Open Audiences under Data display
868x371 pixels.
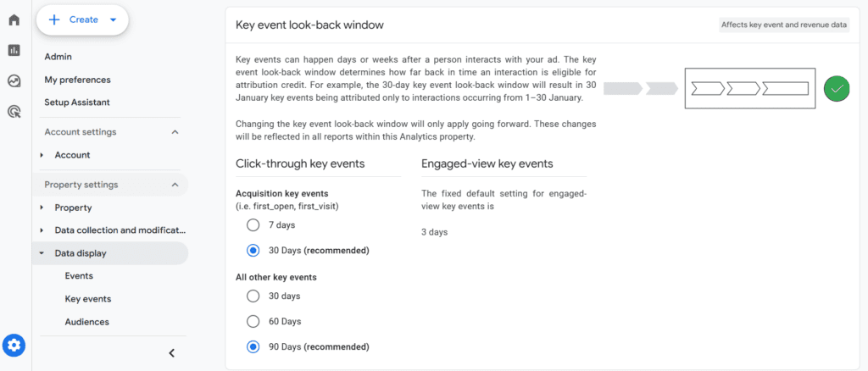[x=87, y=322]
